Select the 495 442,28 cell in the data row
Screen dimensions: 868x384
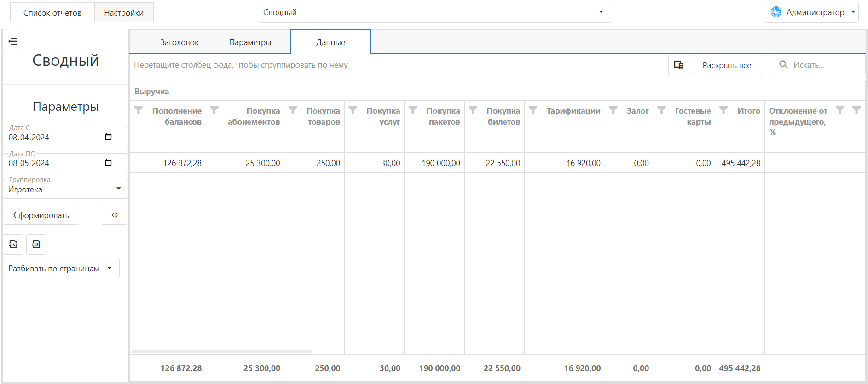pos(740,163)
